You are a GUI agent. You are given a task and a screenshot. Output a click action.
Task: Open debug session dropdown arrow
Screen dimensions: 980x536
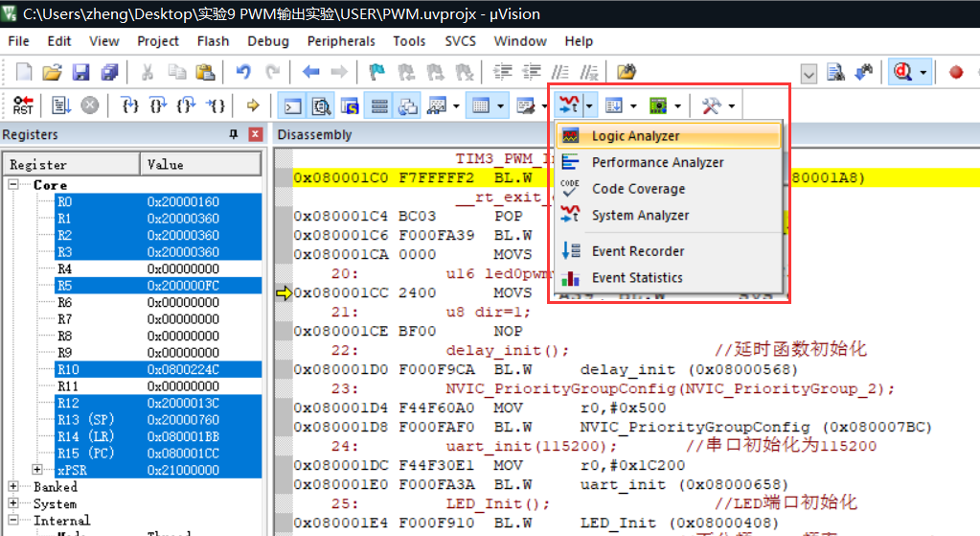coord(923,73)
